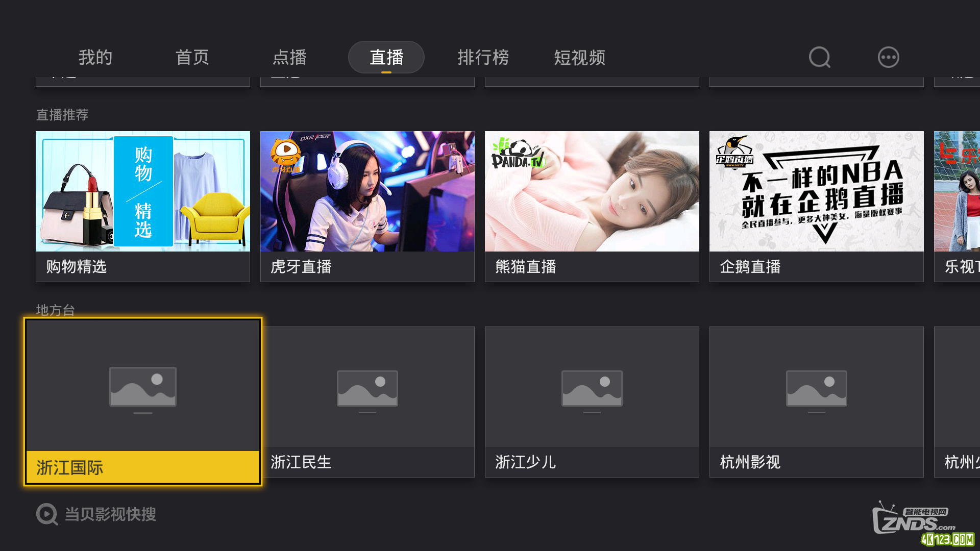
Task: Select 浙江民生 local channel
Action: (x=367, y=402)
